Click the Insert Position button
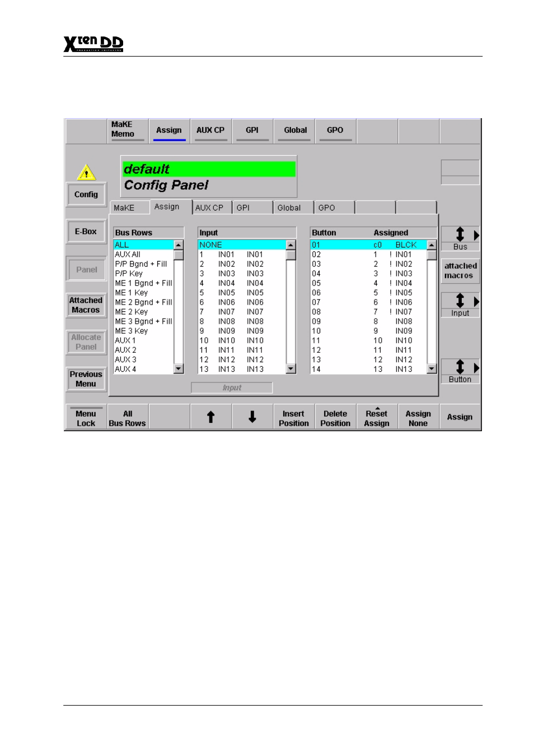Viewport: 534px width, 756px height. tap(293, 418)
